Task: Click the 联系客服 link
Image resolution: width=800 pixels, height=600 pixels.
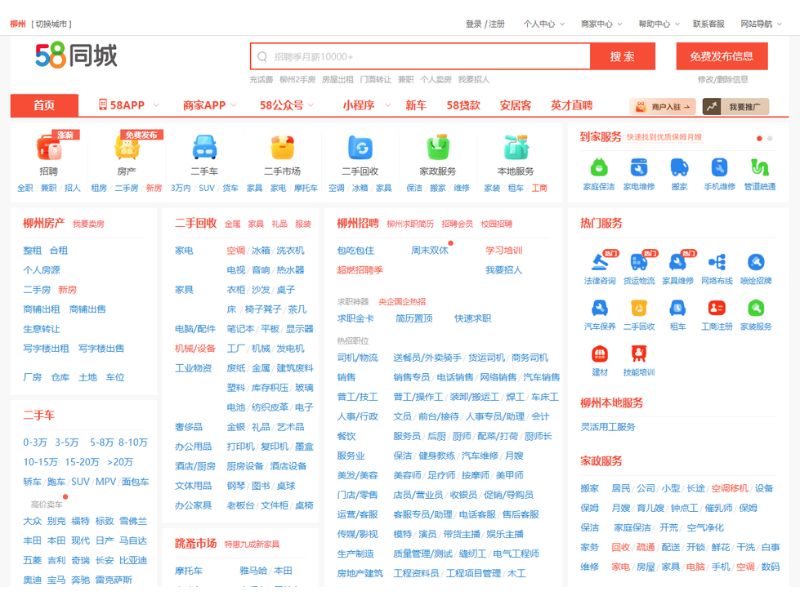Action: (x=709, y=24)
